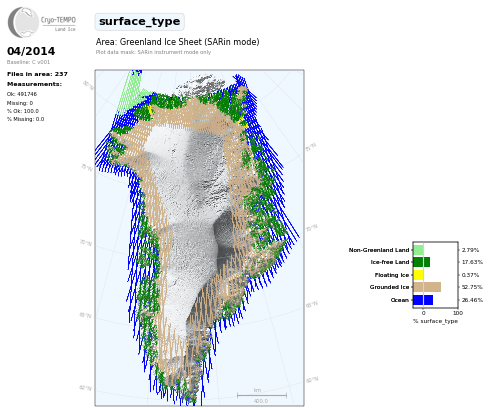This screenshot has height=410, width=492.
Task: Click the 400.0 km scale bar
Action: pos(262,396)
